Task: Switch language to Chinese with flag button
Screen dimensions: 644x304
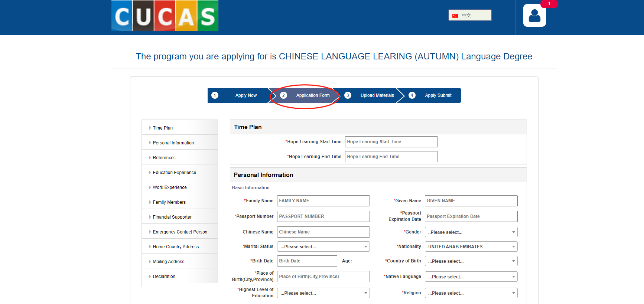Action: coord(470,16)
